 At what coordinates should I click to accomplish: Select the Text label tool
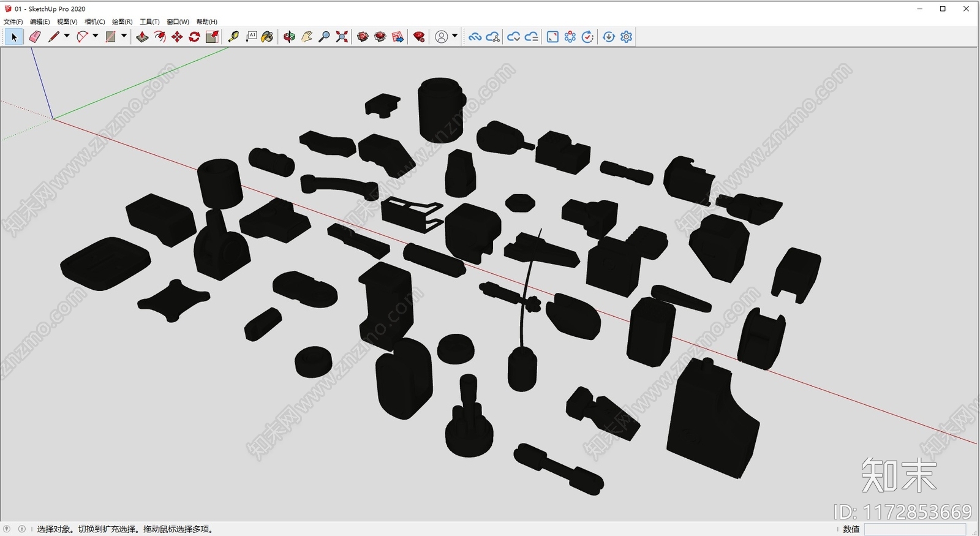[251, 37]
